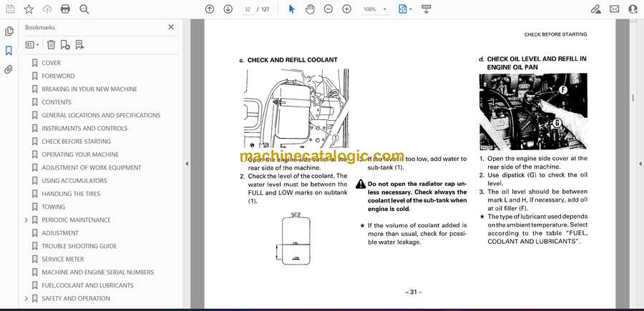Open the Page Thumbnails panel icon
The image size is (644, 311).
click(9, 31)
